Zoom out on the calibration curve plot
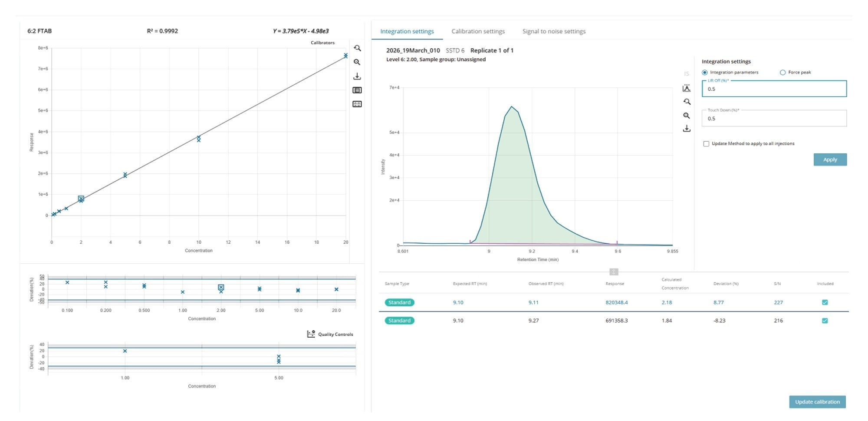 [x=357, y=62]
